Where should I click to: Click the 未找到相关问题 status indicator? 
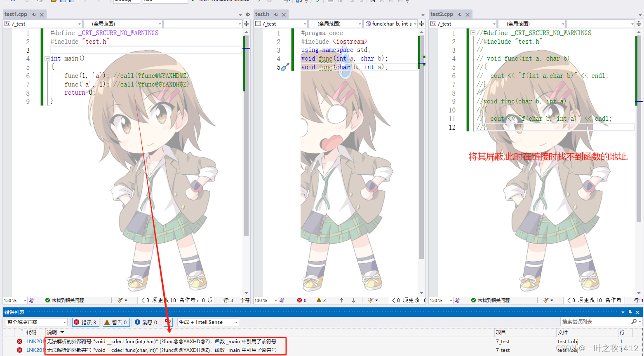65,300
